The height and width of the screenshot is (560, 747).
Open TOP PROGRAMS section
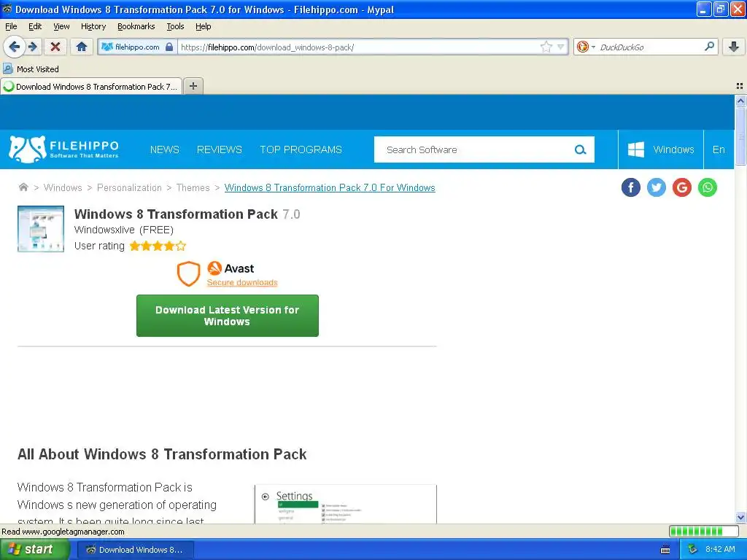[x=301, y=149]
